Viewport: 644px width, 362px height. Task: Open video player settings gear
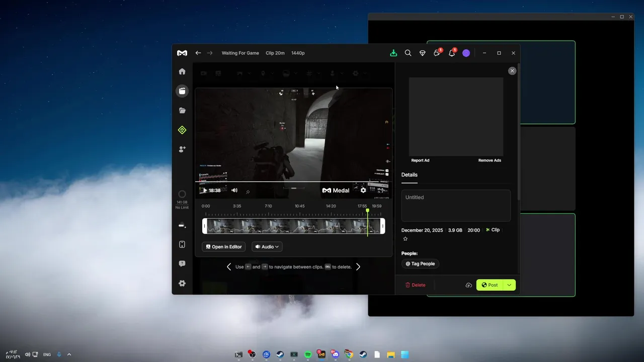(x=363, y=191)
